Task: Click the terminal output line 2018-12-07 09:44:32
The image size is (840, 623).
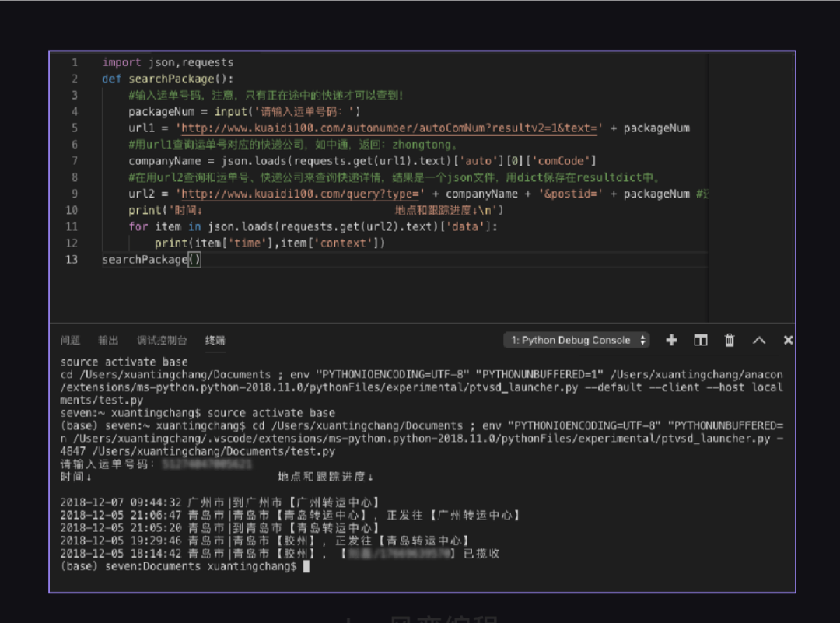Action: [220, 502]
